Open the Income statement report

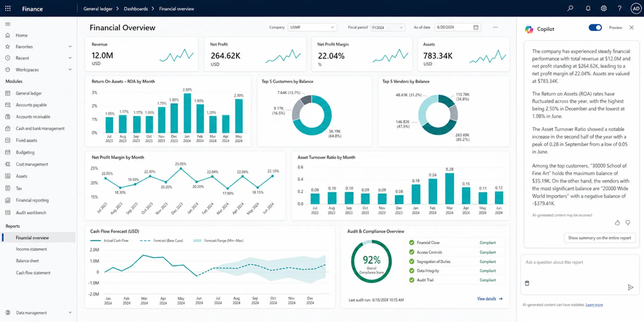point(31,249)
